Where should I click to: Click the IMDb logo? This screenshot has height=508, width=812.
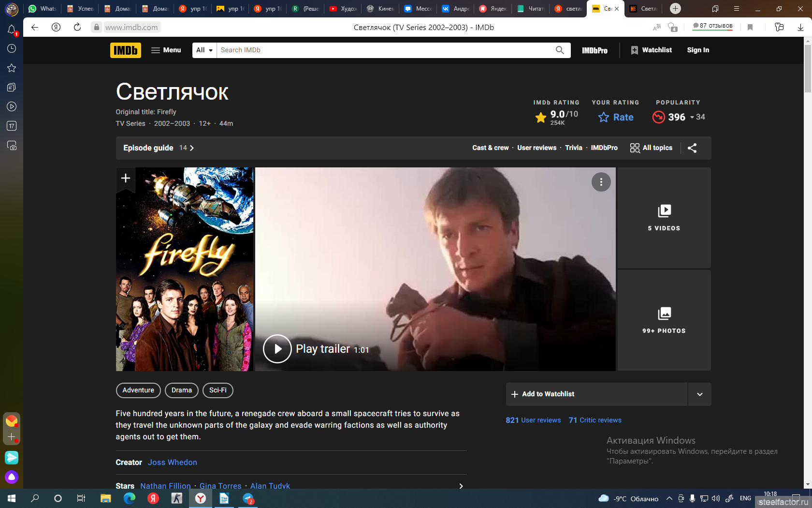click(x=126, y=50)
